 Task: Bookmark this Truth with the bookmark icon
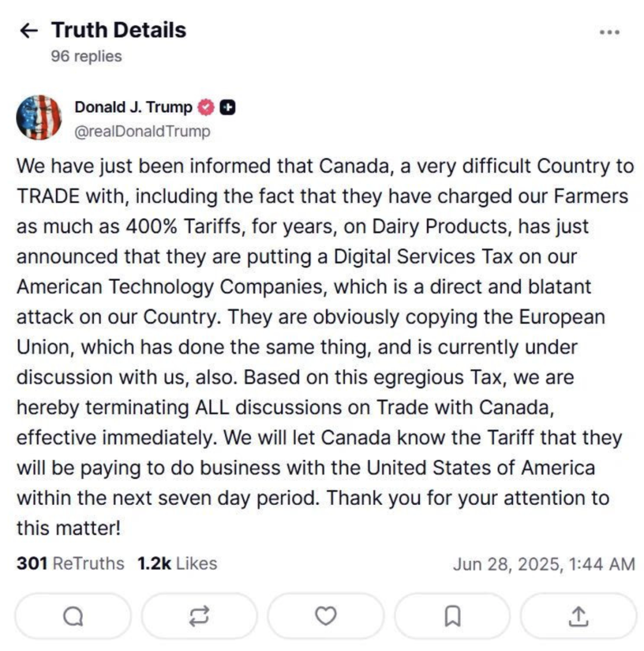(452, 616)
